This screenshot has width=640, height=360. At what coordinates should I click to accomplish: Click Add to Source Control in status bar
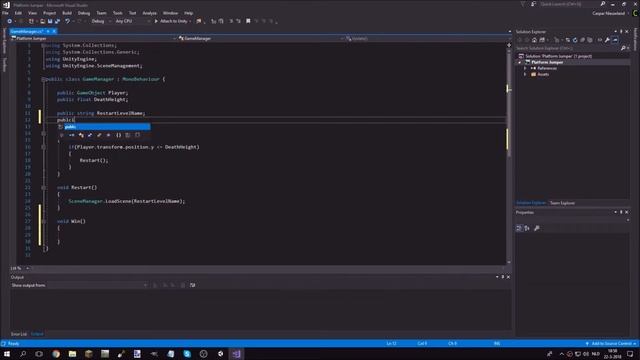(611, 344)
